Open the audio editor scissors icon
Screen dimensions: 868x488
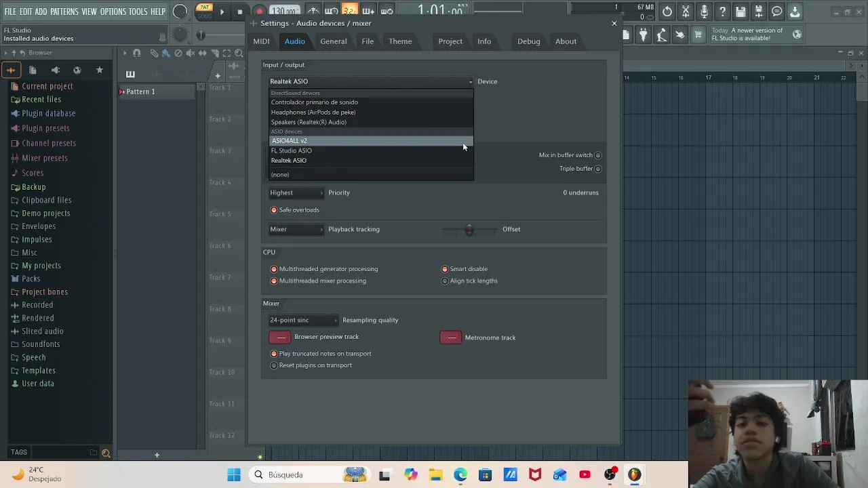[x=686, y=12]
